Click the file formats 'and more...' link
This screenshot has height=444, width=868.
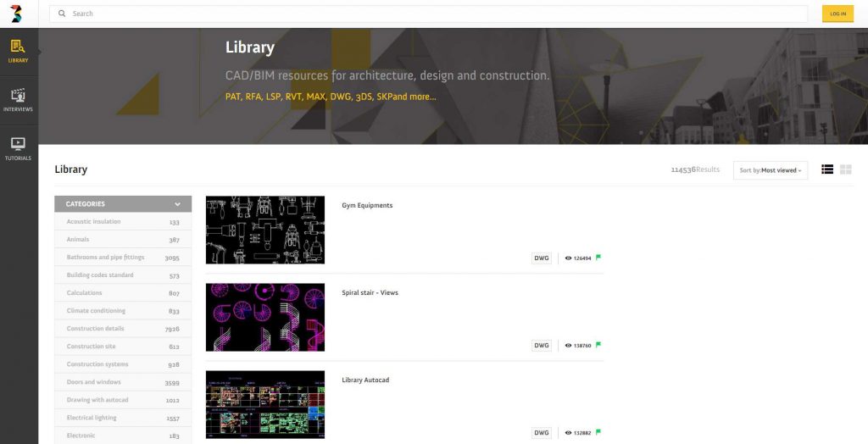pyautogui.click(x=414, y=97)
